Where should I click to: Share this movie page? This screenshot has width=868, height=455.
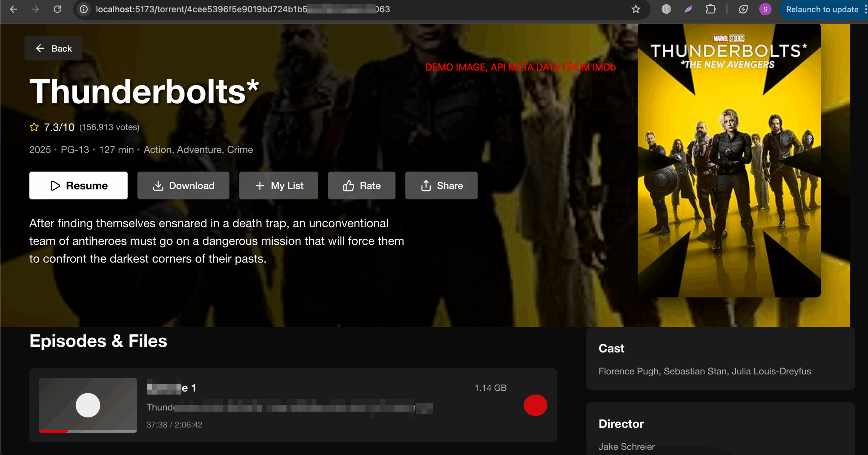[x=441, y=185]
